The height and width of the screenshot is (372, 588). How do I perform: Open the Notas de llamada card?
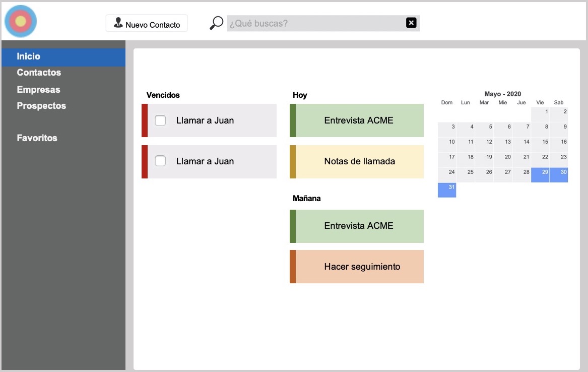[357, 162]
